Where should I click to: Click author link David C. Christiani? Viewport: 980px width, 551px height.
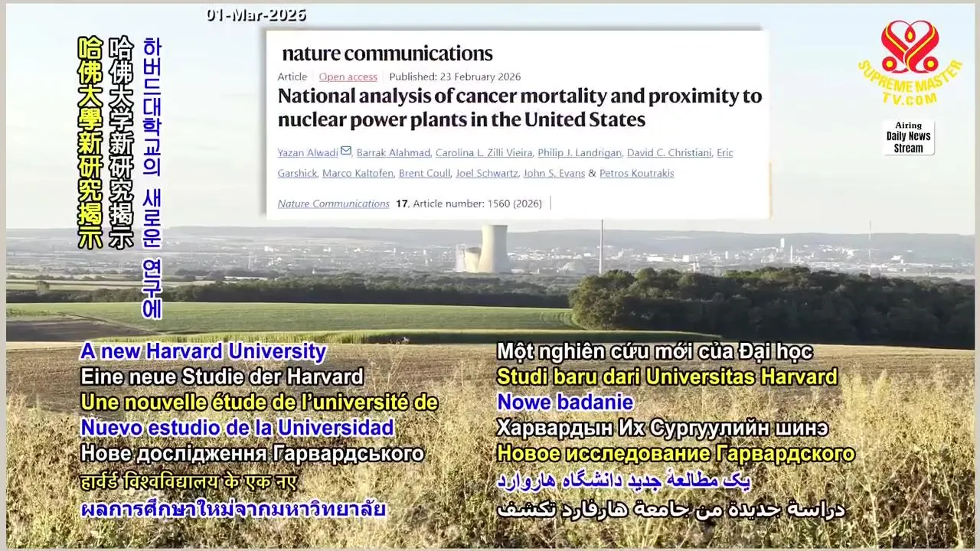click(669, 152)
